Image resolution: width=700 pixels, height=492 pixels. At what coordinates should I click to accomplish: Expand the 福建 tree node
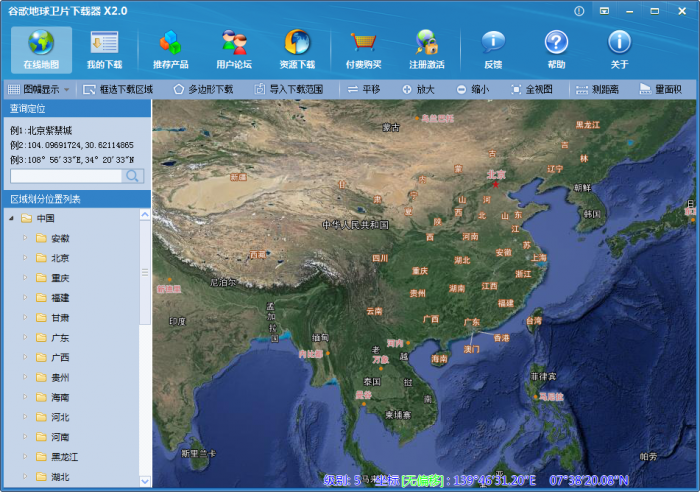click(25, 297)
